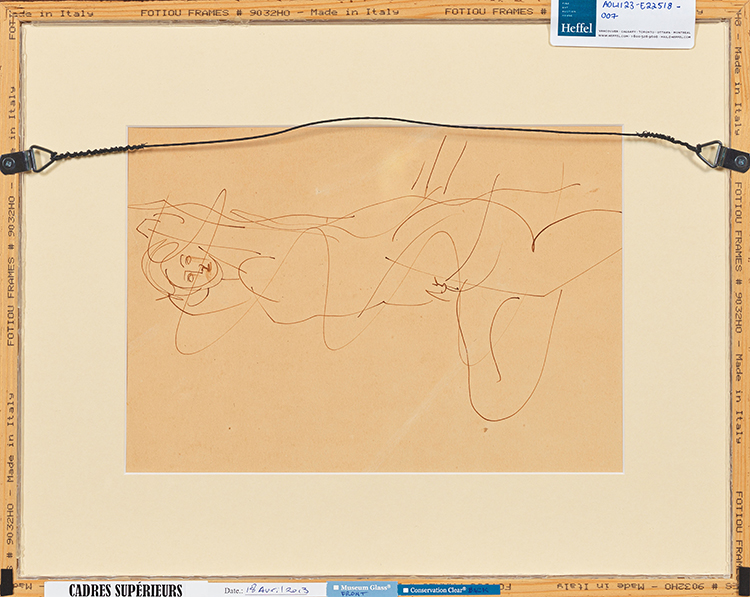Click the right D-ring wire hanger

click(x=724, y=155)
